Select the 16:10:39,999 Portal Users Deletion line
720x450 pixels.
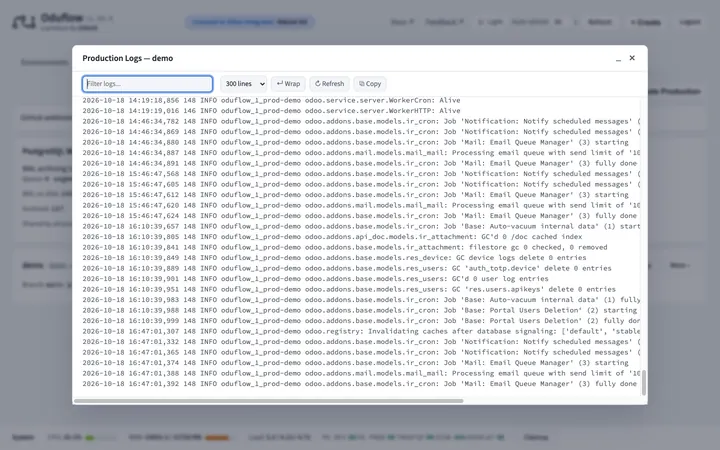(x=361, y=321)
